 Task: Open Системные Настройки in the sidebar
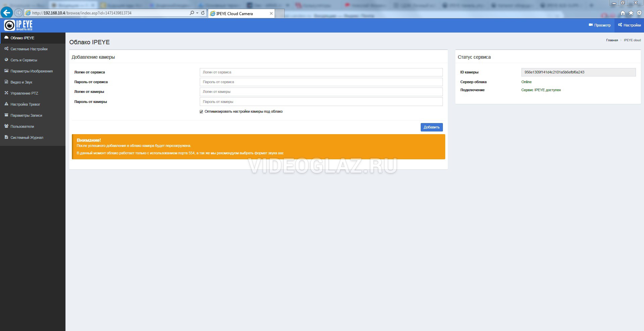pyautogui.click(x=33, y=49)
